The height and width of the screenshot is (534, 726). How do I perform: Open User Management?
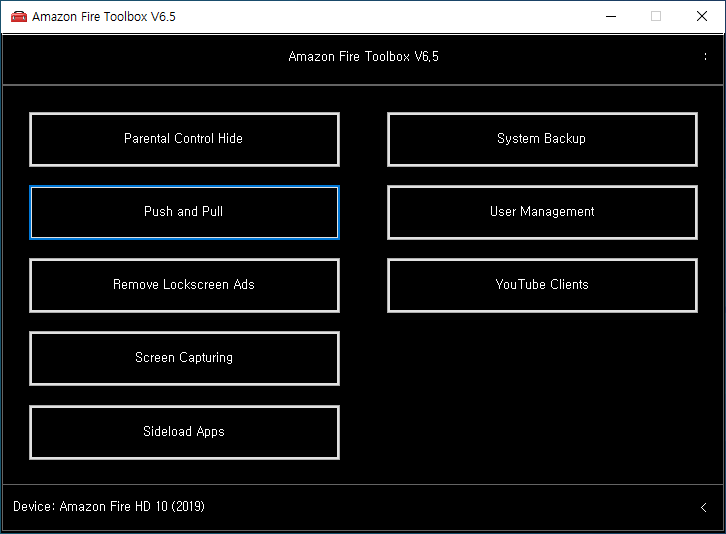coord(542,213)
